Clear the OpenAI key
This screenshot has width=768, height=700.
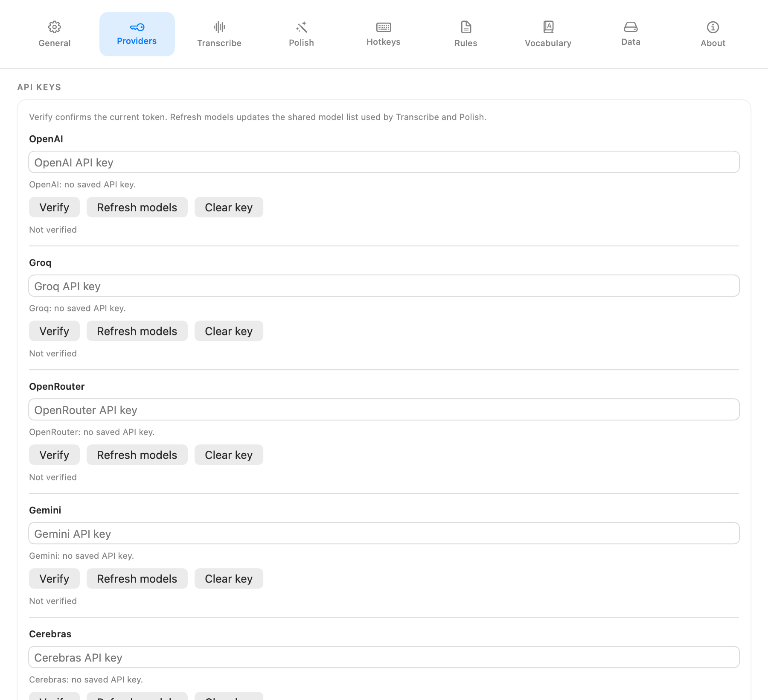tap(229, 207)
